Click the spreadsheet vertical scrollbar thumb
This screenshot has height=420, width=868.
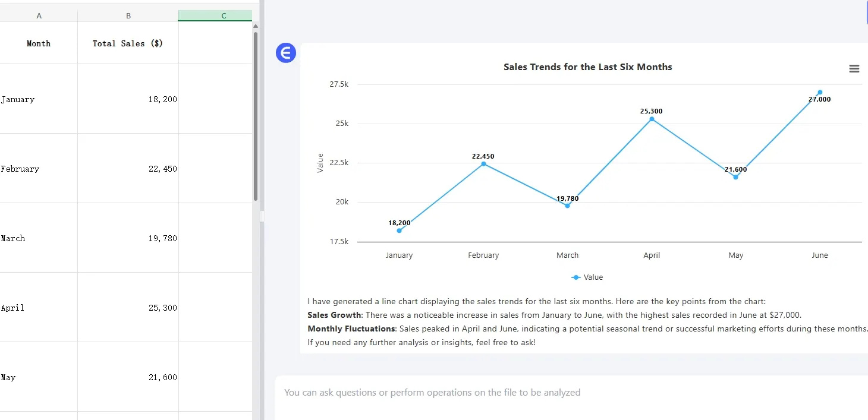click(256, 116)
